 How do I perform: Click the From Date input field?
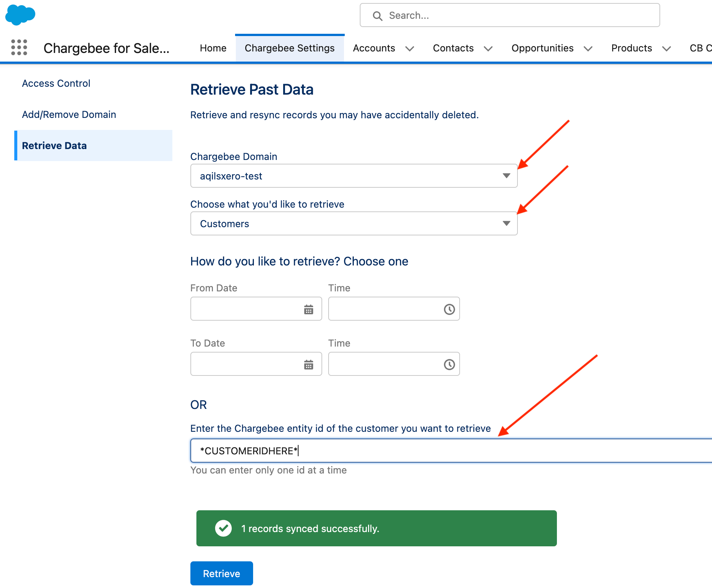point(256,309)
